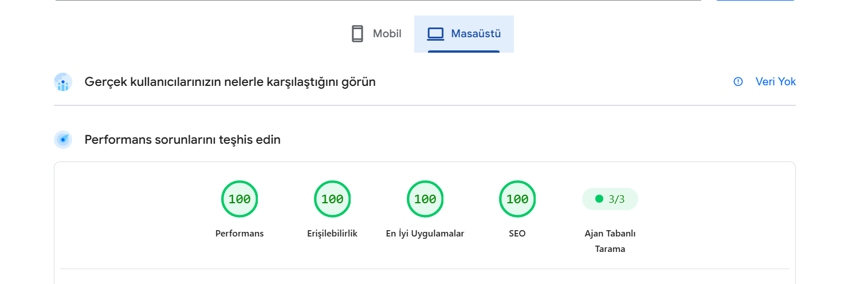This screenshot has width=868, height=284.
Task: Click the phone icon on Mobil tab
Action: (x=358, y=34)
